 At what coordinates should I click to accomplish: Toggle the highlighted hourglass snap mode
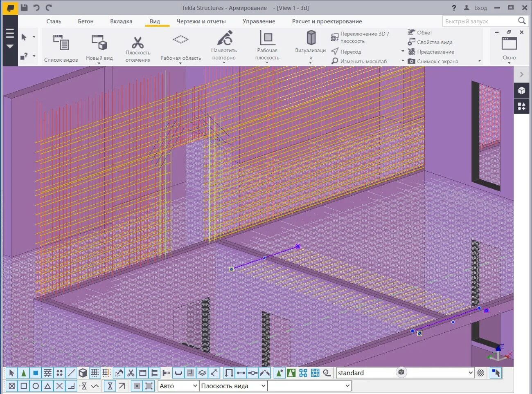pos(110,386)
